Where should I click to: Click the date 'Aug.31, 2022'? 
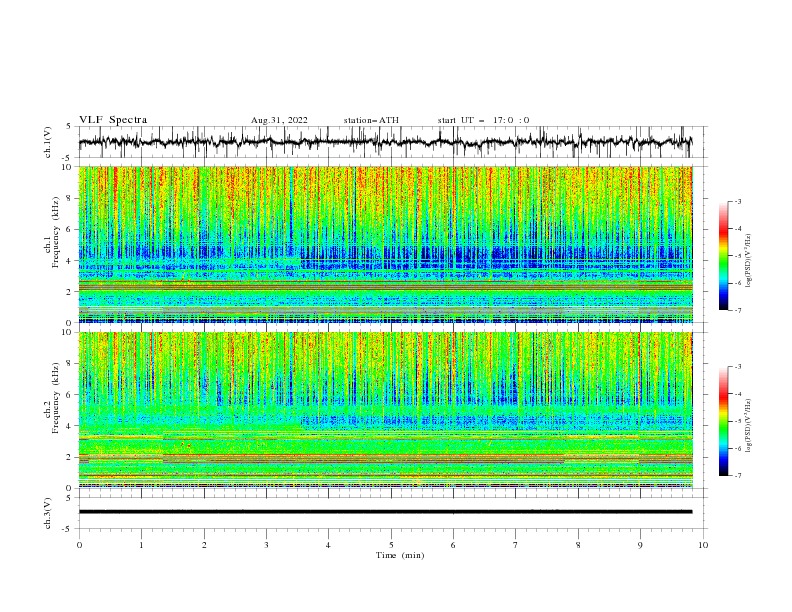tap(279, 120)
